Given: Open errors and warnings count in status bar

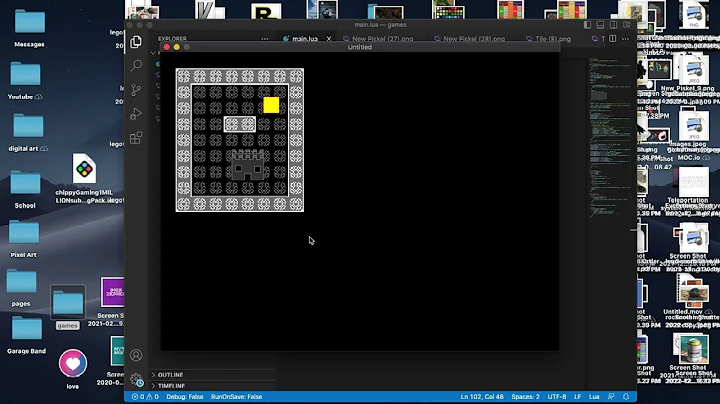Looking at the screenshot, I should coord(145,397).
